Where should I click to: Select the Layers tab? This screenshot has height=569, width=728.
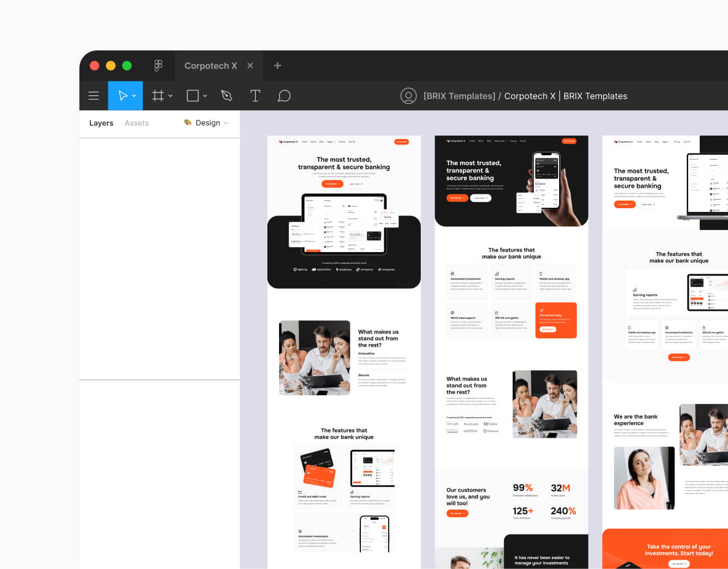point(101,123)
